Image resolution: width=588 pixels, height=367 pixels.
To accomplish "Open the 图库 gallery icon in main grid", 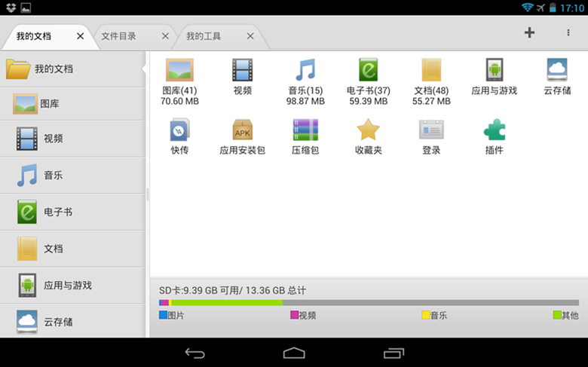I will pyautogui.click(x=179, y=71).
